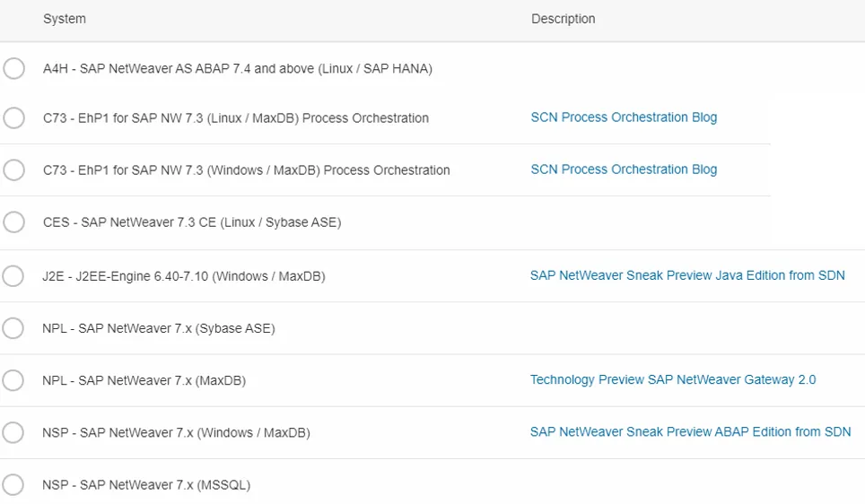Click the J2EE-Engine 6.40-7.10 system name text
This screenshot has width=865, height=504.
(x=184, y=276)
